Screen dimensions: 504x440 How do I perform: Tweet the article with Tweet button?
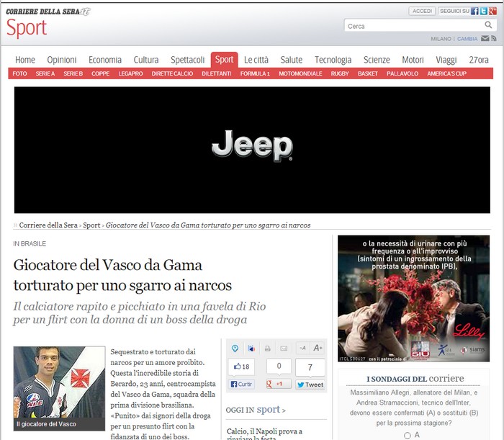310,385
